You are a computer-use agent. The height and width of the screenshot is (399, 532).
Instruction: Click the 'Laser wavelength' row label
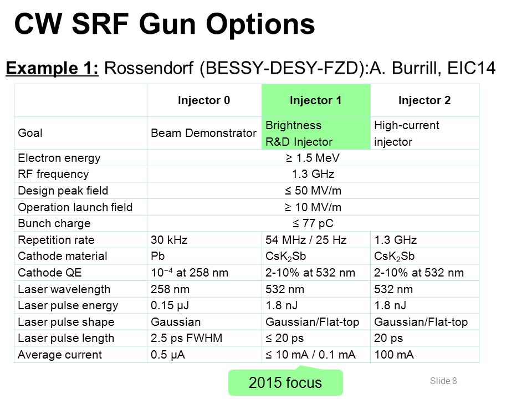click(x=64, y=289)
